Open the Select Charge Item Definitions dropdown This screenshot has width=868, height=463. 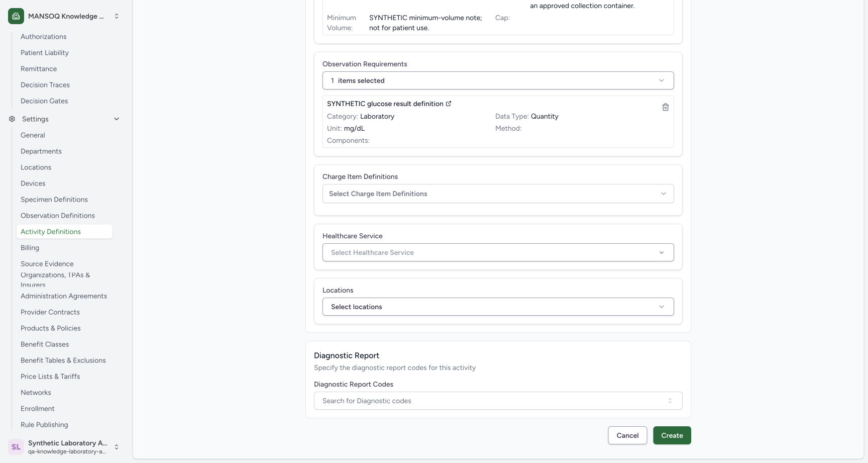(x=498, y=194)
